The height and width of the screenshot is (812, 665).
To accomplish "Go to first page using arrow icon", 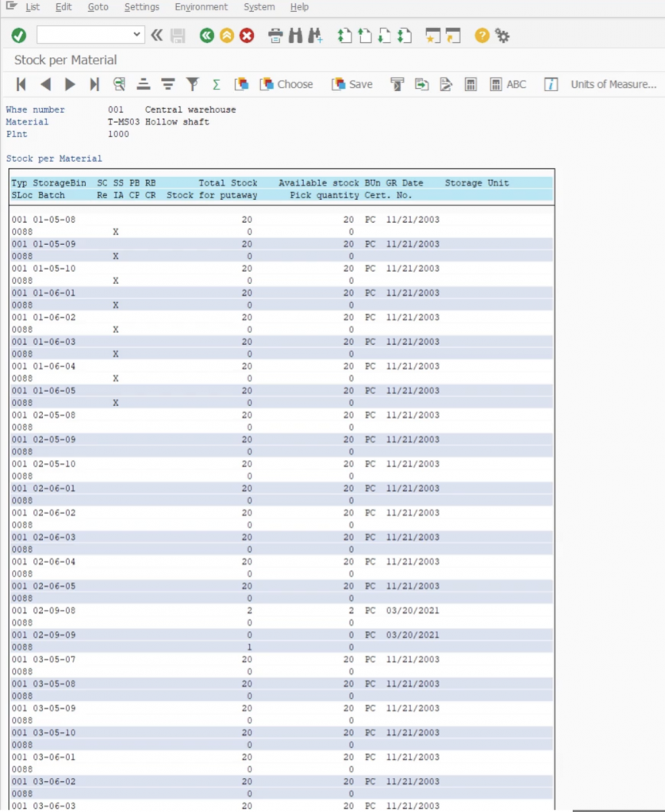I will [x=21, y=84].
